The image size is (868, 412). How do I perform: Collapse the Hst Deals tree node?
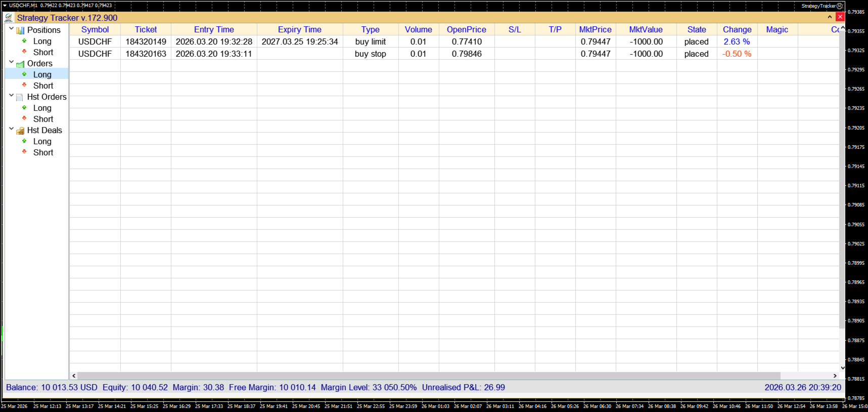[11, 129]
